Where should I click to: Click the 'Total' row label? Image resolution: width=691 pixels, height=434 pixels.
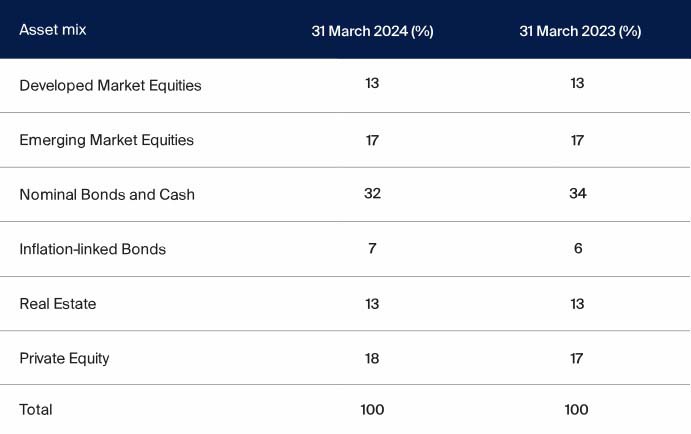pos(36,410)
